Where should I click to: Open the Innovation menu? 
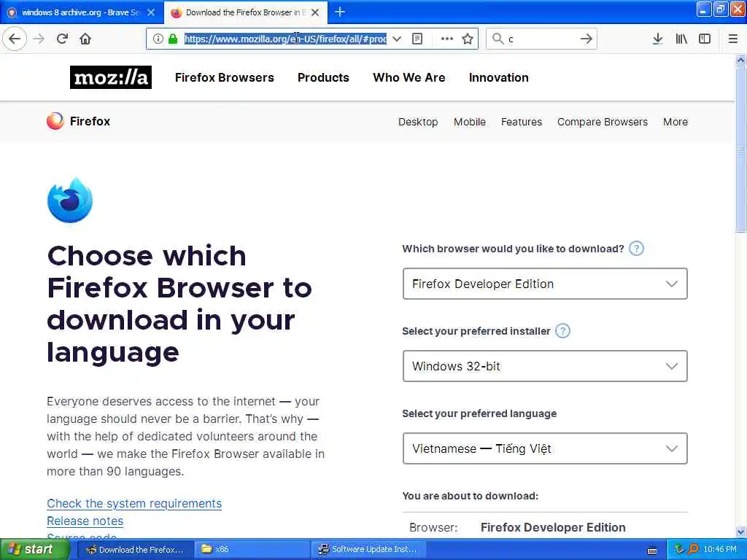(498, 77)
